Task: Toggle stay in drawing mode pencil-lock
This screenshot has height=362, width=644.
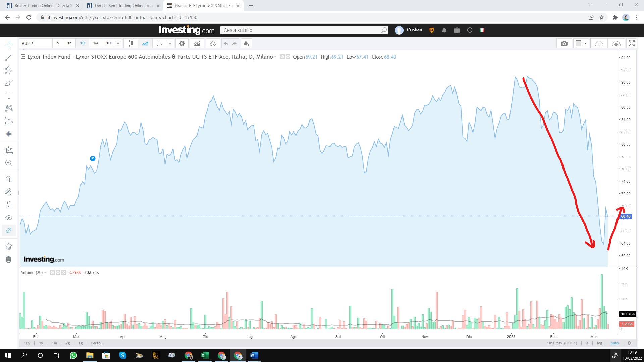Action: click(9, 192)
